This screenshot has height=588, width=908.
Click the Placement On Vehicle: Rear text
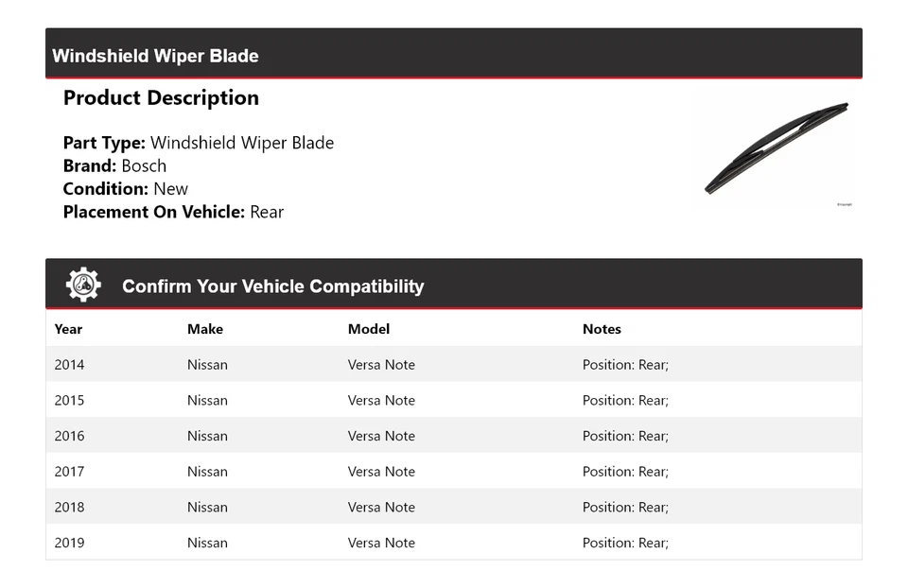[173, 212]
